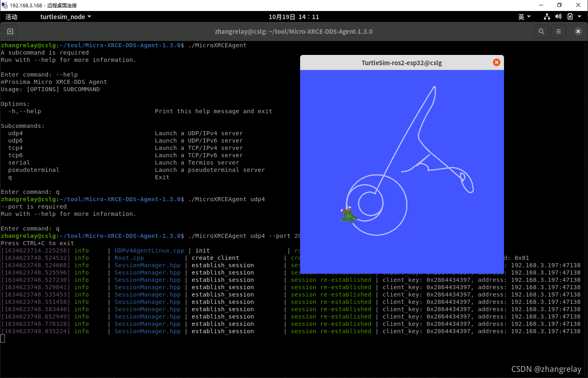Open new terminal tab icon
The height and width of the screenshot is (378, 588).
10,31
